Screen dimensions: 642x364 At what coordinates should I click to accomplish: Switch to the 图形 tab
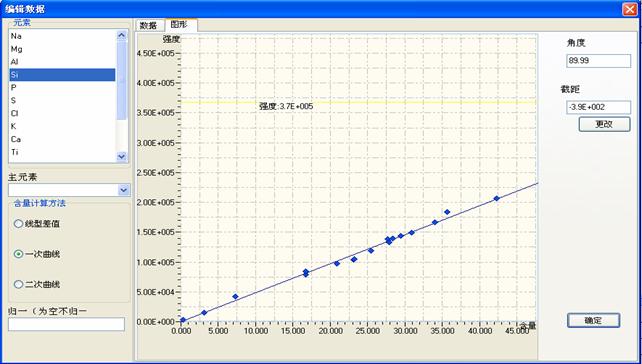[x=180, y=25]
